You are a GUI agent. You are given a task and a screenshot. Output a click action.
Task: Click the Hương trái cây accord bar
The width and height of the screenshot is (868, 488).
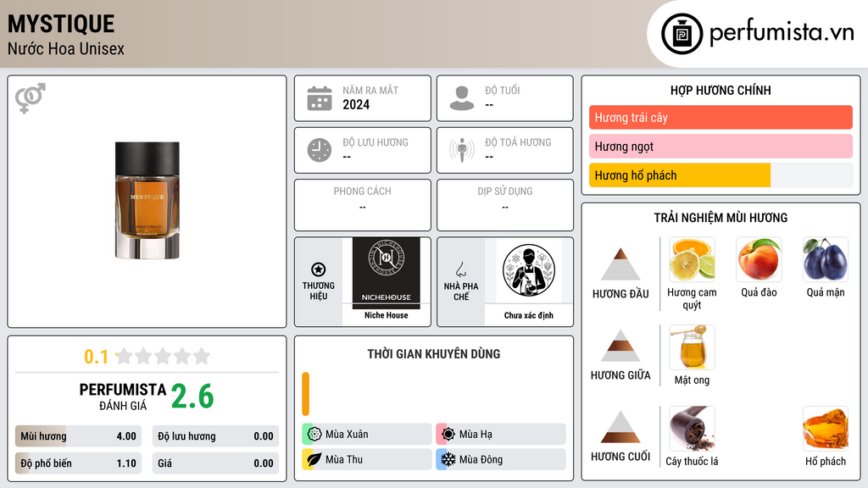click(721, 117)
